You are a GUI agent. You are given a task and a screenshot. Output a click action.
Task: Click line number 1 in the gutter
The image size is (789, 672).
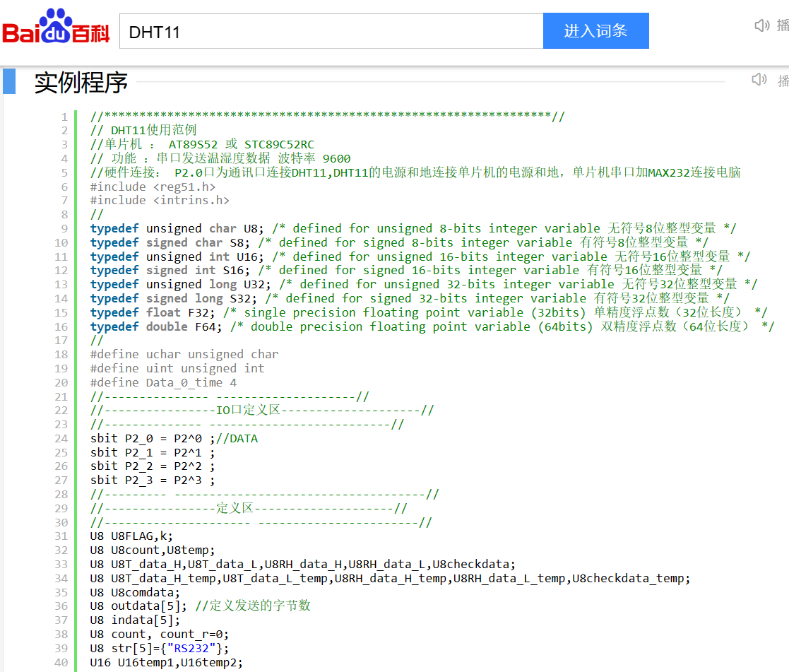point(64,117)
